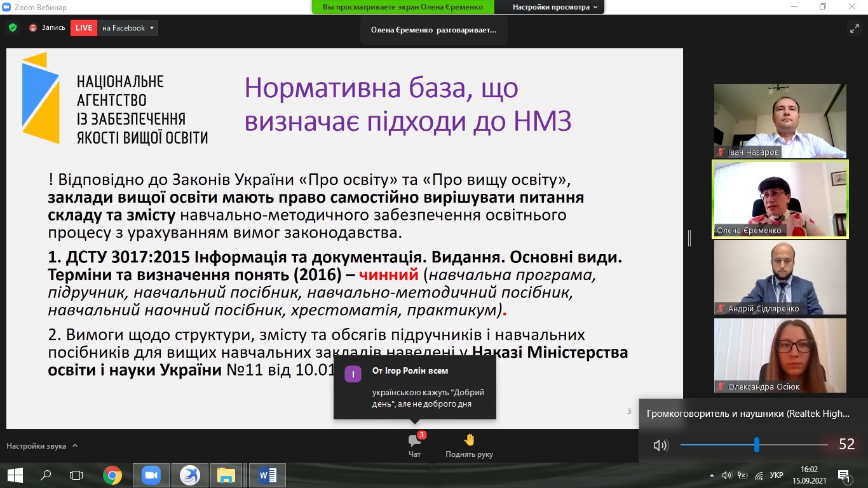This screenshot has height=488, width=868.
Task: Switch input language via УКР indicator
Action: [x=776, y=475]
